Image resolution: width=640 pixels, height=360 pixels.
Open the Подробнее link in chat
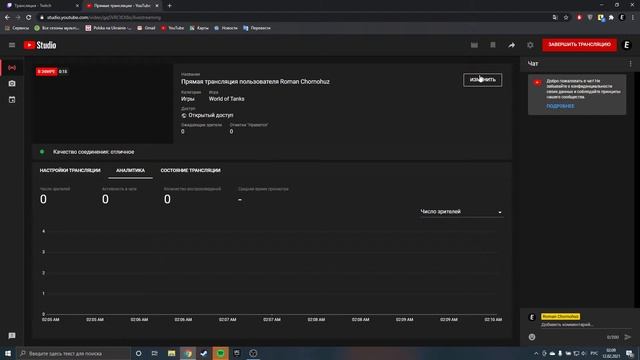tap(560, 106)
